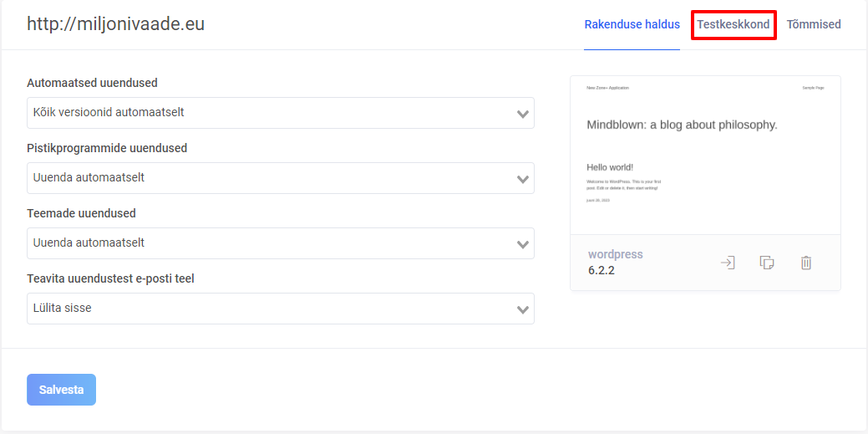
Task: Click the clone application icon
Action: click(767, 263)
